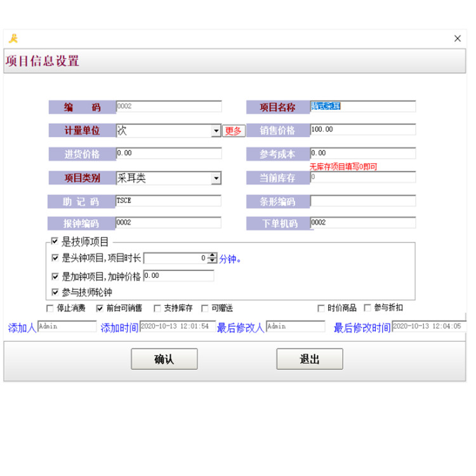The height and width of the screenshot is (476, 476).
Task: Close the dialog with the X button
Action: click(458, 39)
